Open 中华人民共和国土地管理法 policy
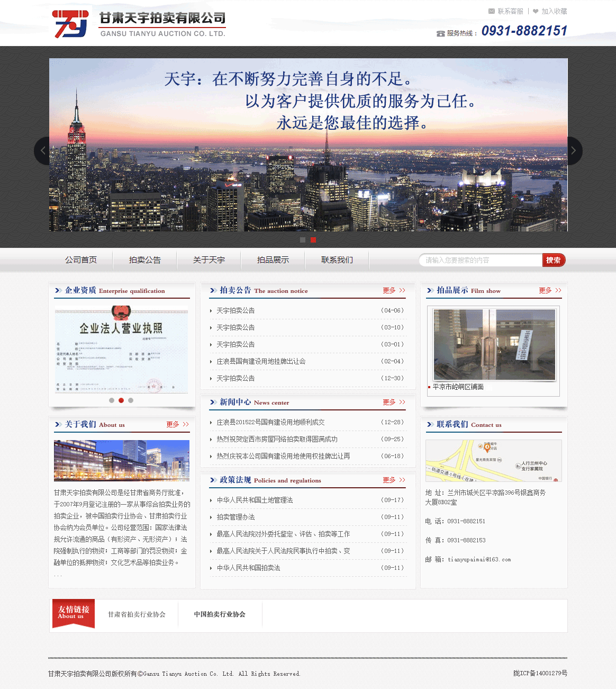 255,500
